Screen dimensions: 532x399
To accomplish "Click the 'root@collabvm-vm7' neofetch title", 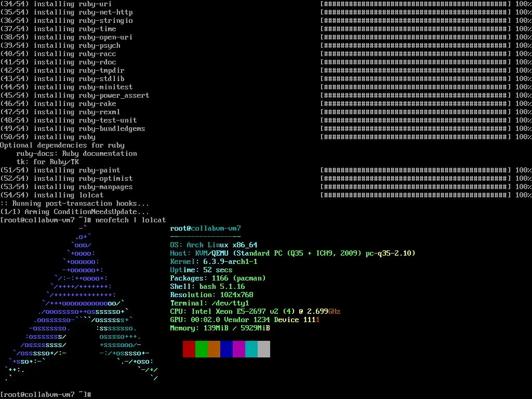I will click(205, 229).
